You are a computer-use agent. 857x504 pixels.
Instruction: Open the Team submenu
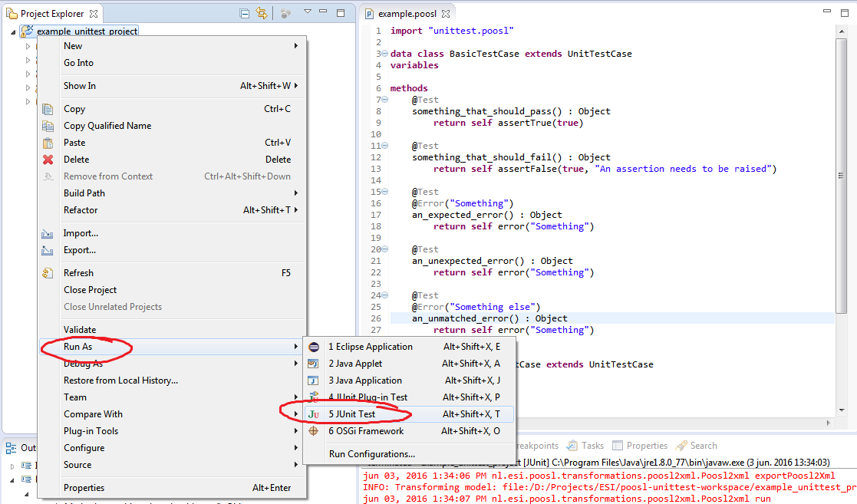(x=172, y=397)
